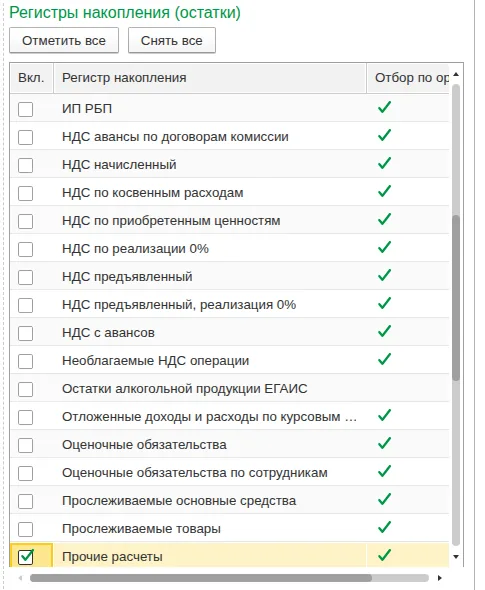Image resolution: width=485 pixels, height=590 pixels.
Task: Click green checkmark for 'Прослеживаемые товары'
Action: (x=385, y=527)
